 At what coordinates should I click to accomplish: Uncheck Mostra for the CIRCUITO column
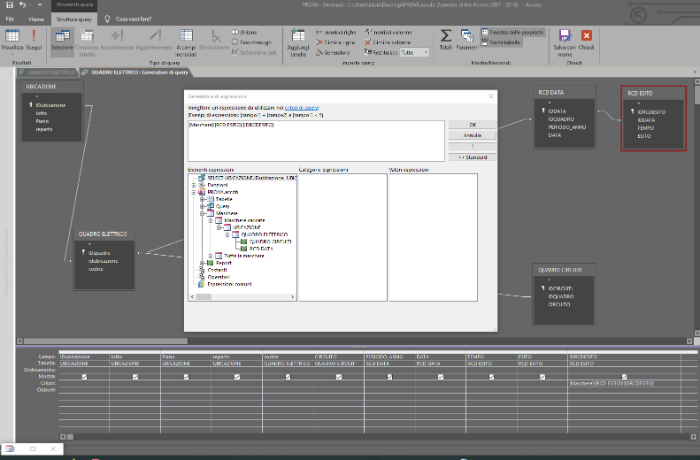[x=339, y=377]
